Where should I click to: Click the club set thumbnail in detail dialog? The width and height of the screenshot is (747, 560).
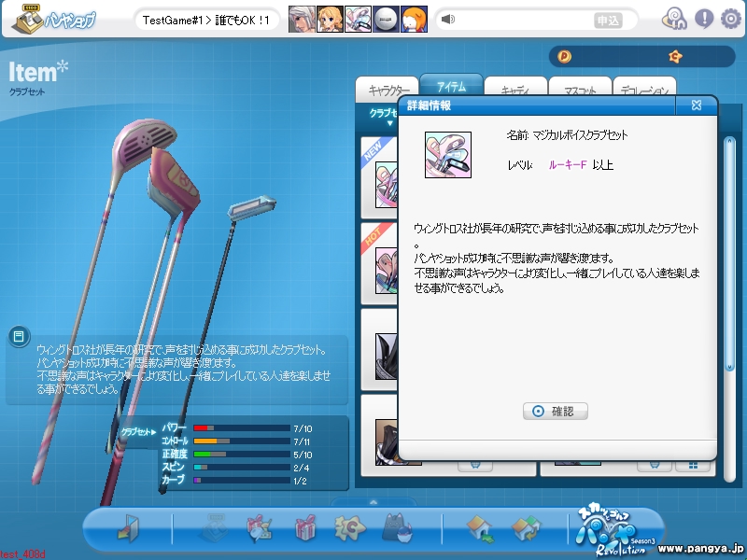pyautogui.click(x=448, y=155)
